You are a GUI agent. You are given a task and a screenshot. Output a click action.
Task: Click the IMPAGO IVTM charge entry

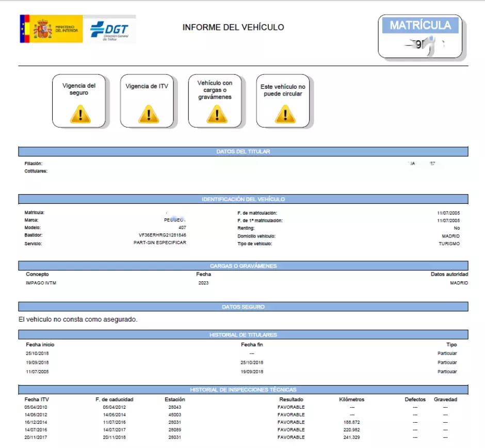40,283
